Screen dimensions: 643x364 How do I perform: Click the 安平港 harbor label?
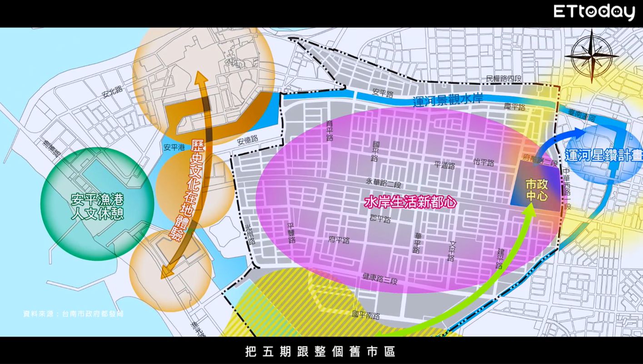tap(174, 147)
